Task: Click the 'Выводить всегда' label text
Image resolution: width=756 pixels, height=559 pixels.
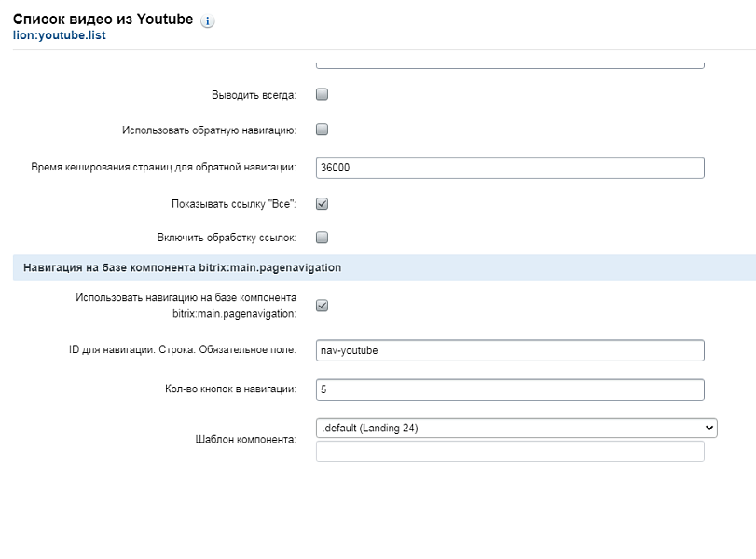Action: point(254,95)
